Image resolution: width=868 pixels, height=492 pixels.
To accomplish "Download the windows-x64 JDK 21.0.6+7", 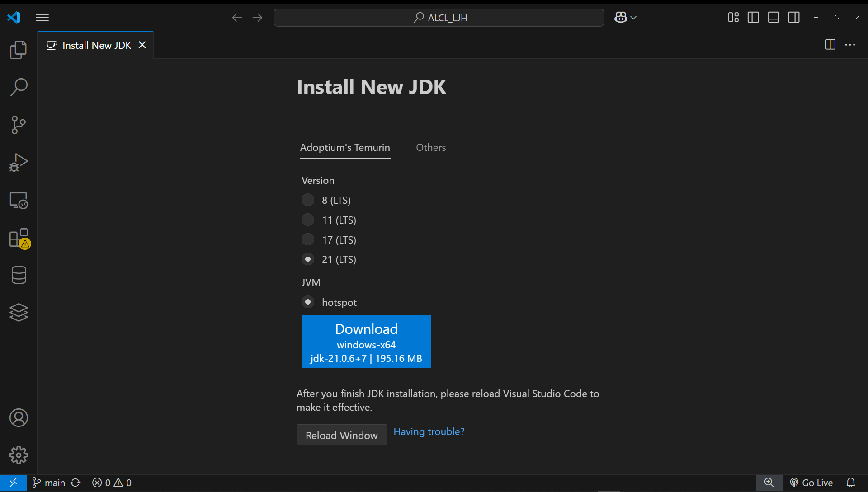I will click(366, 342).
